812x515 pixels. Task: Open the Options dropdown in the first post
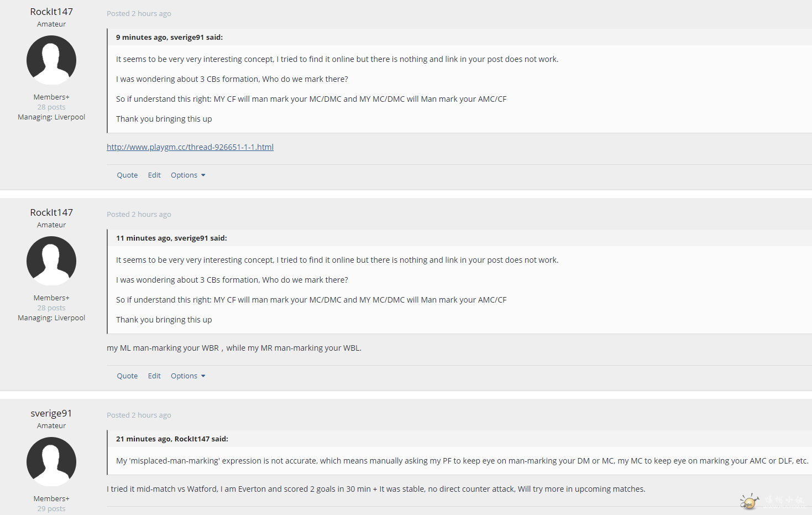pyautogui.click(x=188, y=175)
